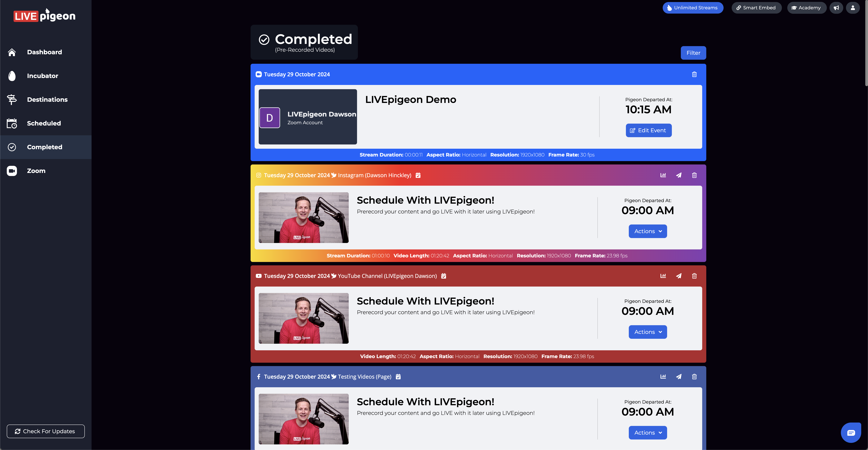This screenshot has height=450, width=868.
Task: Click calendar icon next to Instagram destination
Action: pyautogui.click(x=418, y=175)
